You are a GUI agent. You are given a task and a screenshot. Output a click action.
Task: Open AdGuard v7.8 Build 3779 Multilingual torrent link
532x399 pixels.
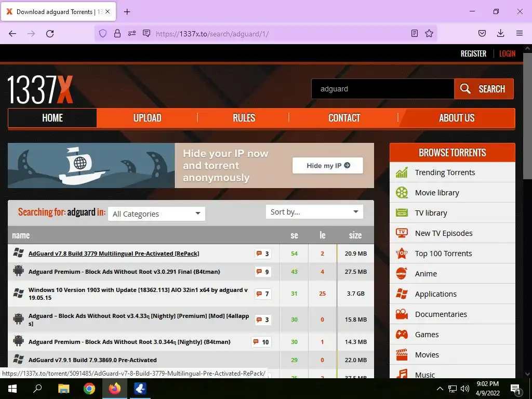point(114,254)
